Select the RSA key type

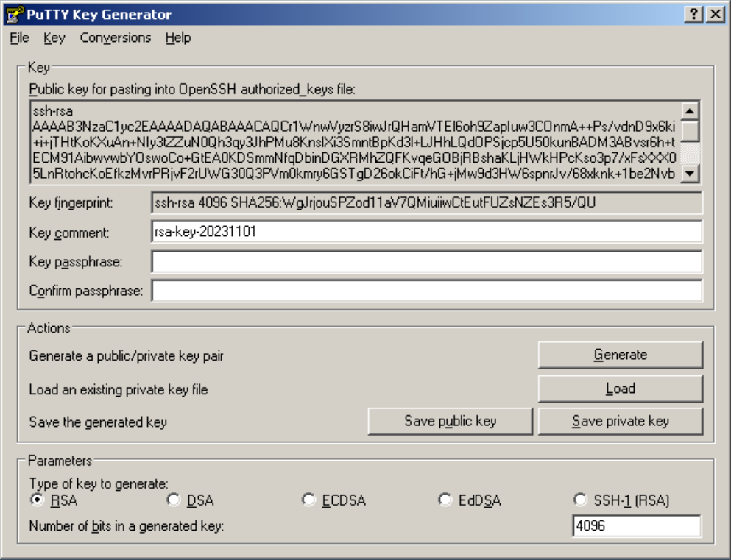[x=53, y=500]
